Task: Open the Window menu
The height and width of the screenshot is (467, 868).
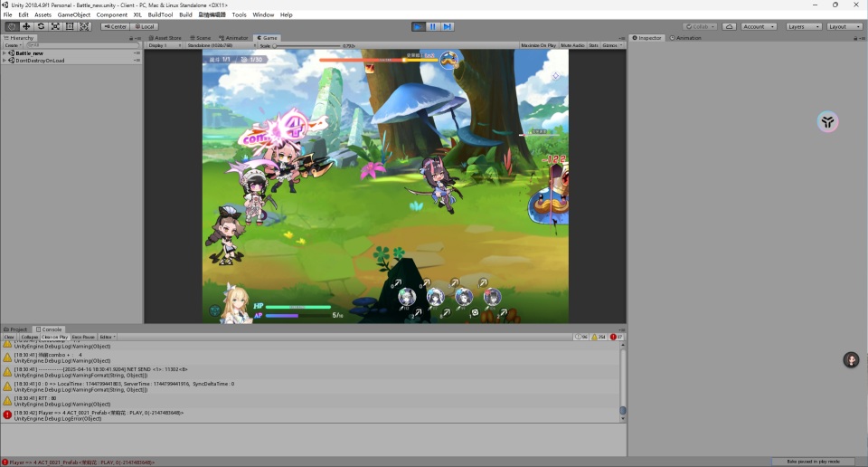Action: click(263, 15)
